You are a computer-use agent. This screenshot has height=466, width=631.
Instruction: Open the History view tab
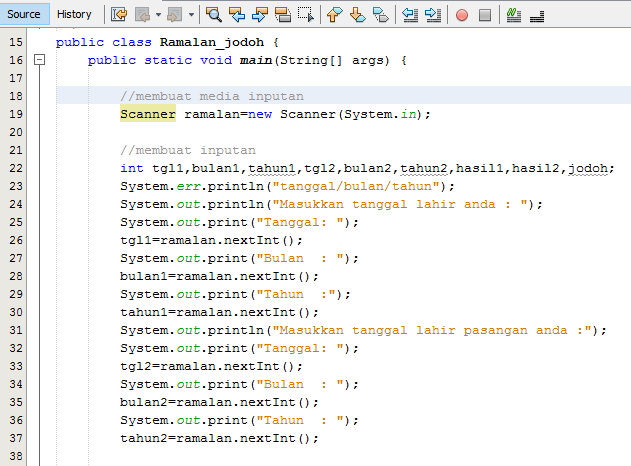coord(74,14)
